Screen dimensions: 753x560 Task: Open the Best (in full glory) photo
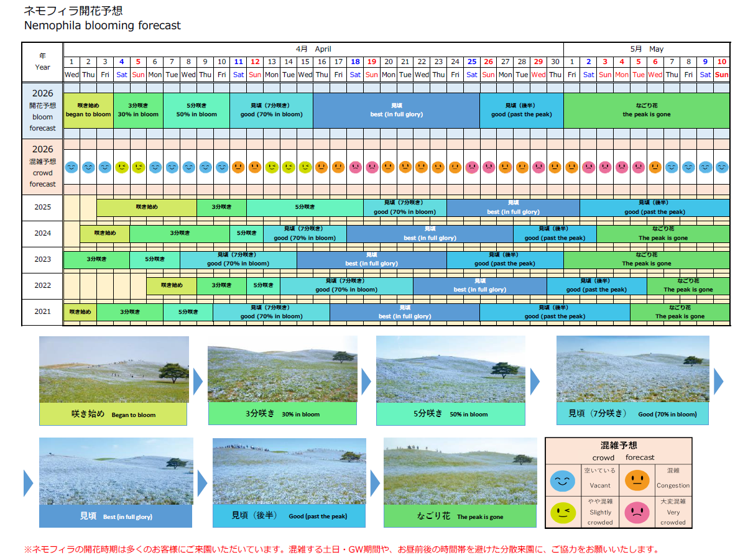click(116, 470)
